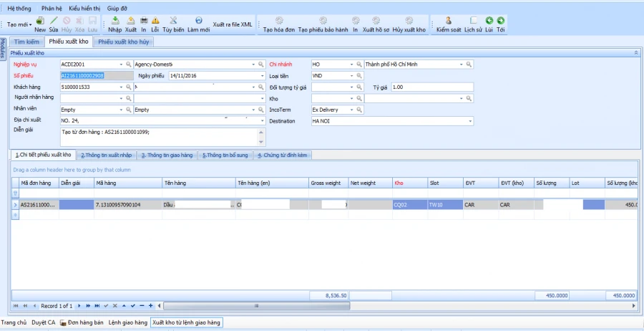Click search magnifier next to IncoTerm field
The height and width of the screenshot is (331, 644).
click(x=359, y=110)
